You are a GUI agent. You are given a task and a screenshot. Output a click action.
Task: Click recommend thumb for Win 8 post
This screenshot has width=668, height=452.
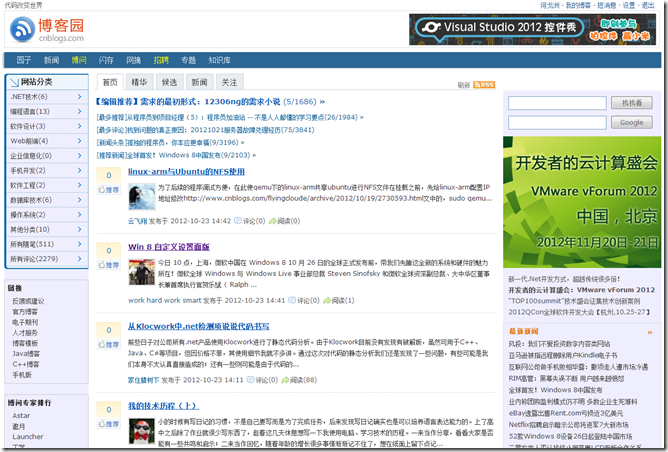pyautogui.click(x=109, y=265)
